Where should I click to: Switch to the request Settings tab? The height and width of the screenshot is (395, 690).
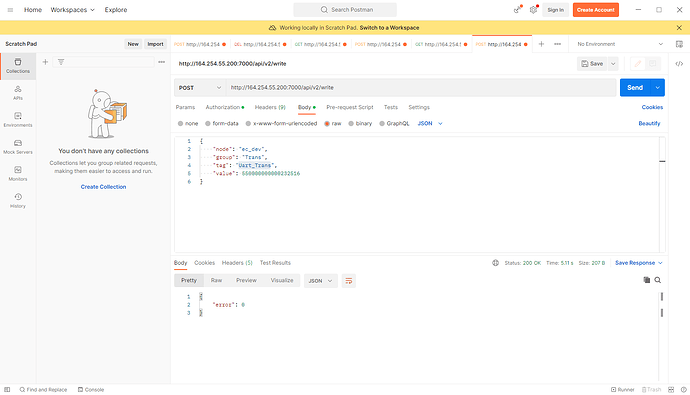[x=419, y=107]
